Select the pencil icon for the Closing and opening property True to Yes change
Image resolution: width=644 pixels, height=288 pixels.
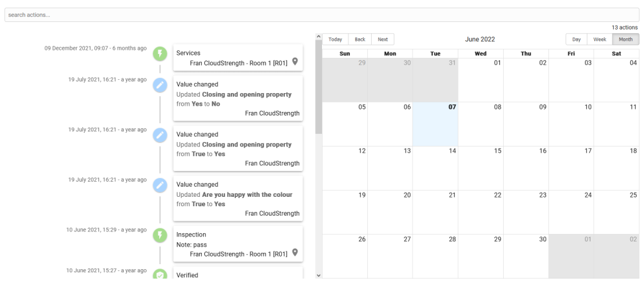point(160,135)
